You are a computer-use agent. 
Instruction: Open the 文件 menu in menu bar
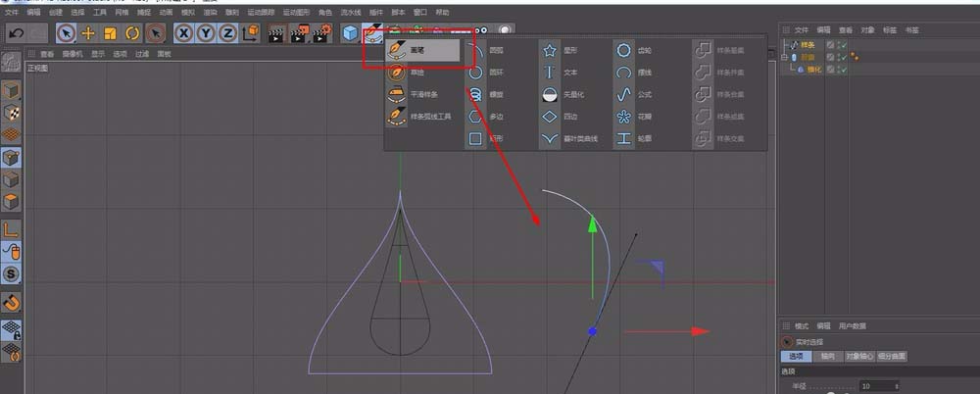point(12,13)
